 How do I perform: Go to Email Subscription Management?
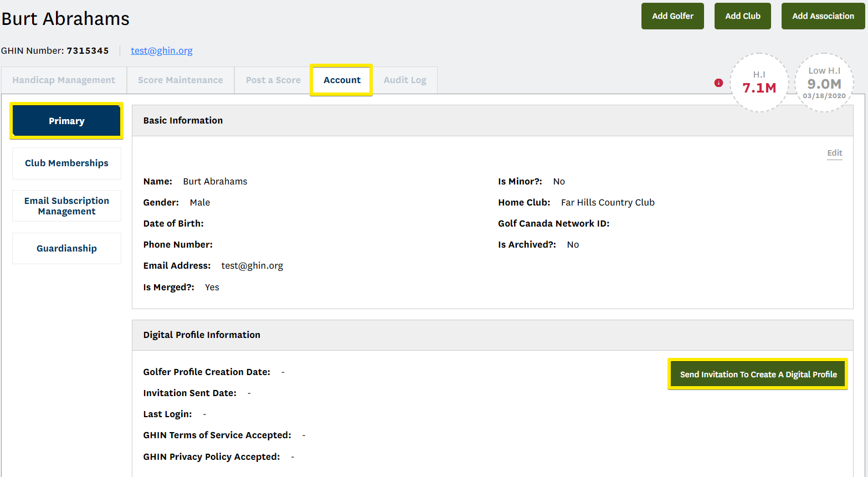pyautogui.click(x=66, y=206)
